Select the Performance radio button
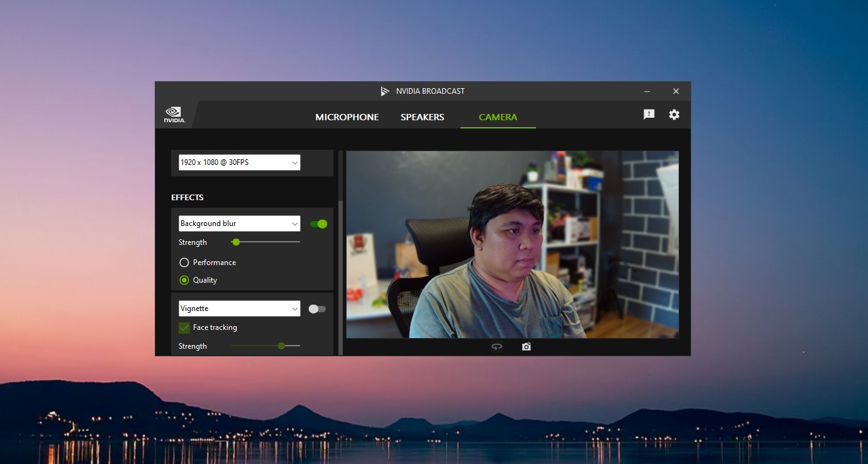Image resolution: width=868 pixels, height=464 pixels. (184, 263)
